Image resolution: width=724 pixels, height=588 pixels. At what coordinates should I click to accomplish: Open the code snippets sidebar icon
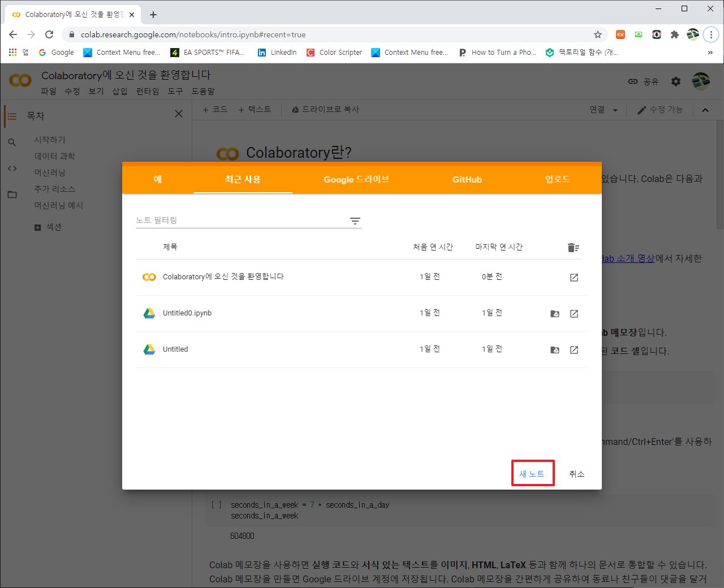click(12, 168)
